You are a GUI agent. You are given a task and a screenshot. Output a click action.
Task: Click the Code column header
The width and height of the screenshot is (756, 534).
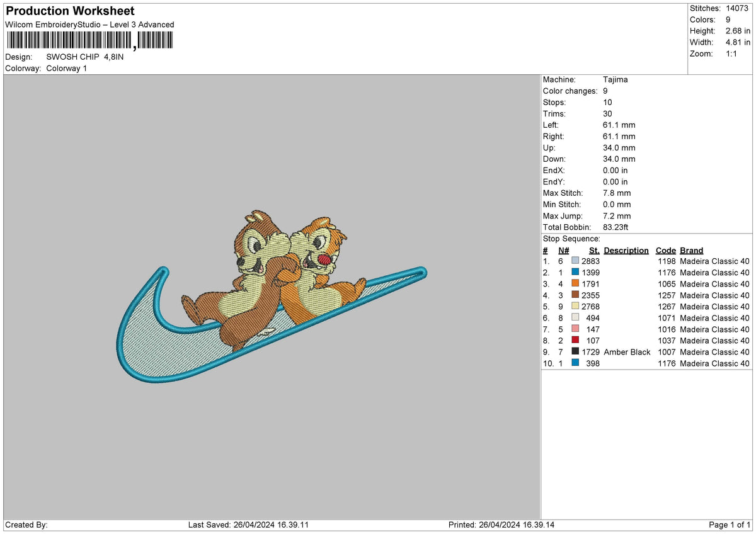click(x=666, y=250)
